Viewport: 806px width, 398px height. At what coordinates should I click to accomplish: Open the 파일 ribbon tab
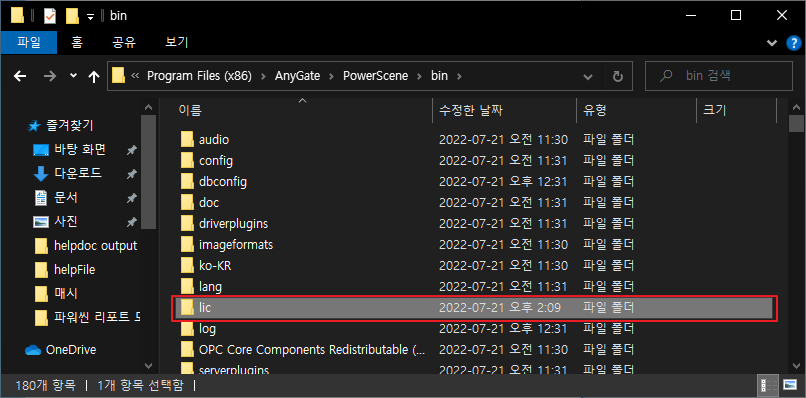(28, 42)
